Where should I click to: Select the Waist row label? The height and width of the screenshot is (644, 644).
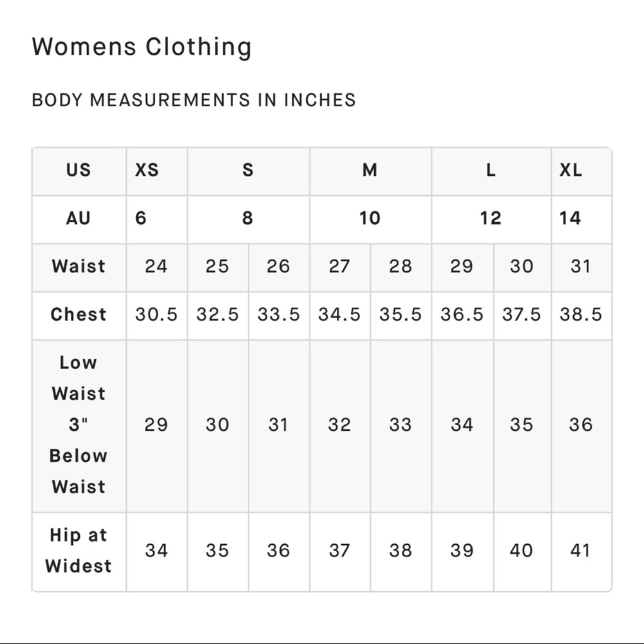click(79, 267)
